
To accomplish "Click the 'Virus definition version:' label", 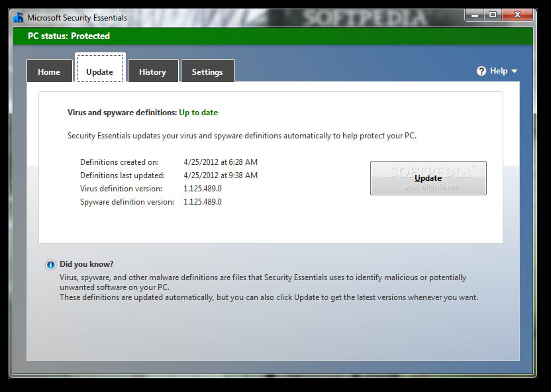I will tap(121, 189).
